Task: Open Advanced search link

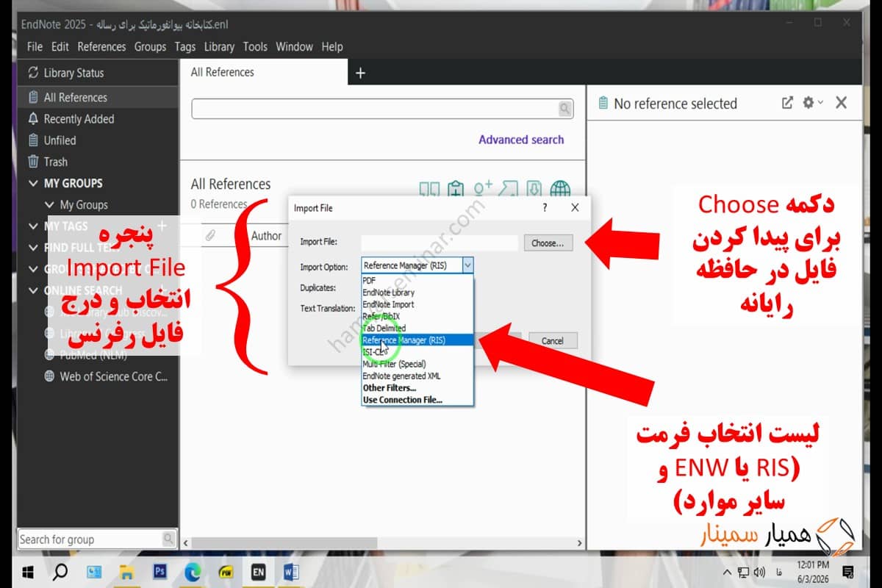Action: click(521, 140)
